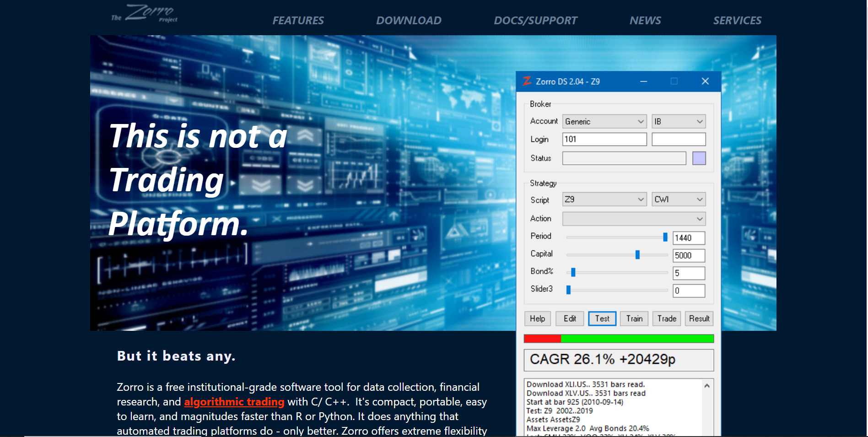Image resolution: width=868 pixels, height=437 pixels.
Task: Click the Status text field
Action: (x=624, y=158)
